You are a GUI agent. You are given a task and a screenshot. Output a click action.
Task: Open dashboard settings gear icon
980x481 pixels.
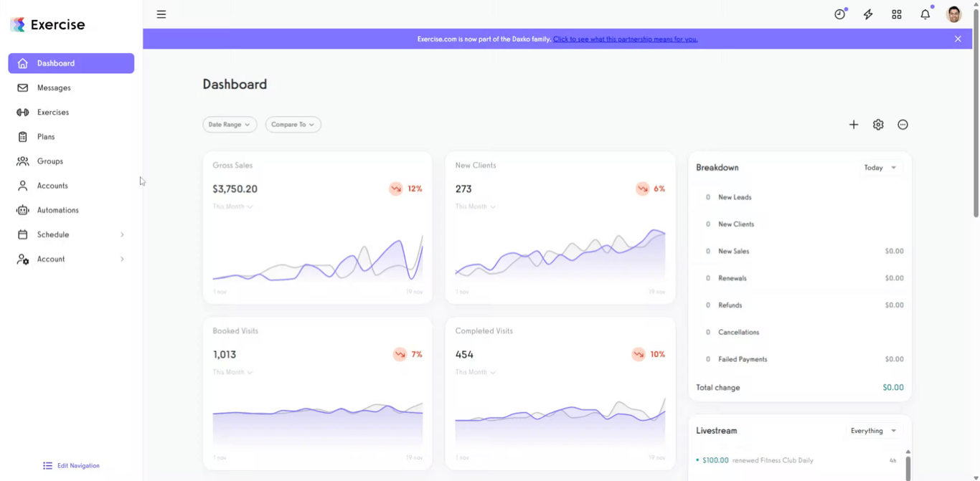point(878,125)
